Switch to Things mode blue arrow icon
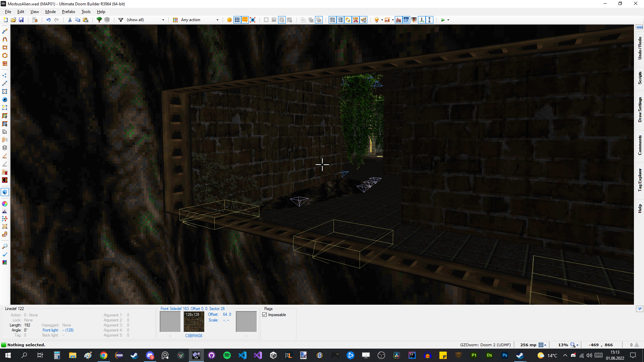Screen dimensions: 644x362 pyautogui.click(x=5, y=100)
